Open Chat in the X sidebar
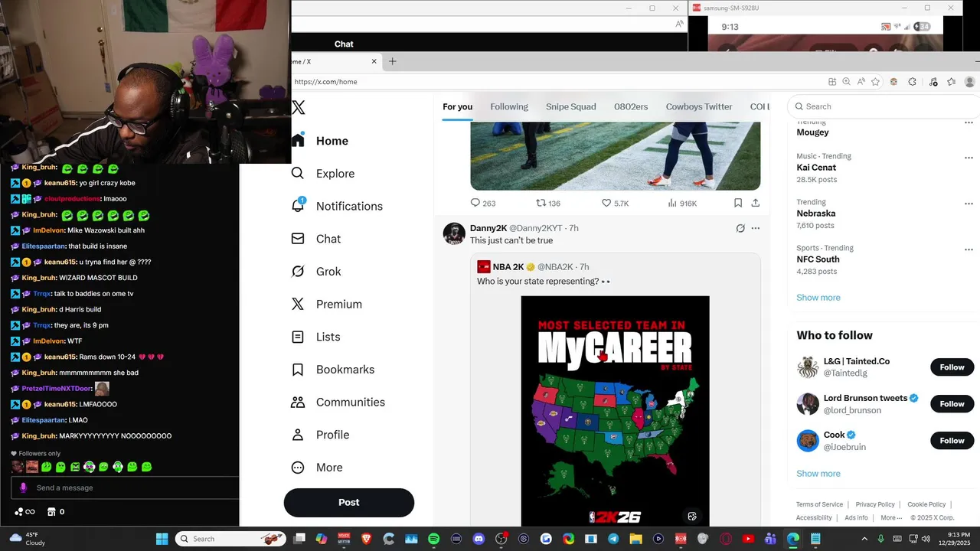980x551 pixels. coord(316,239)
